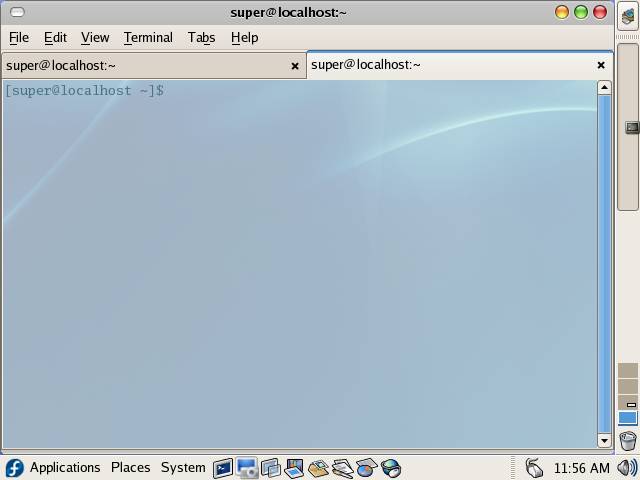640x480 pixels.
Task: Click the monitor with camera launcher icon
Action: point(246,468)
